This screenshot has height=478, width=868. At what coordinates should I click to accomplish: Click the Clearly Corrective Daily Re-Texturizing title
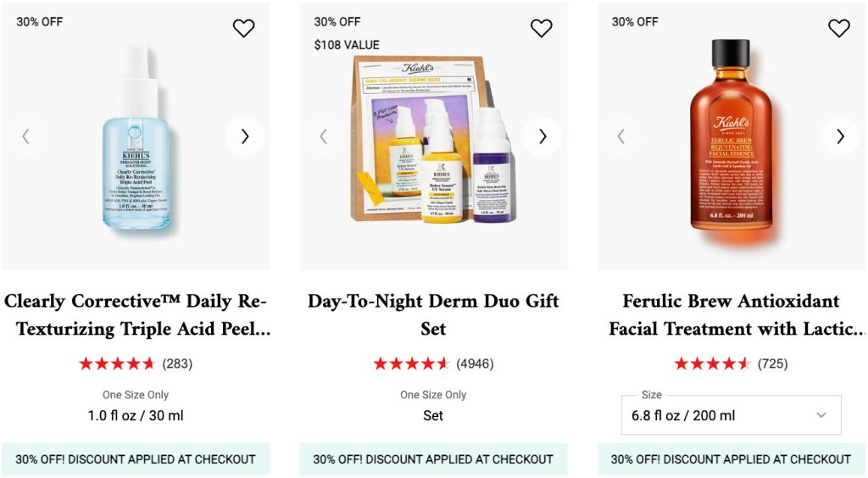(x=136, y=314)
